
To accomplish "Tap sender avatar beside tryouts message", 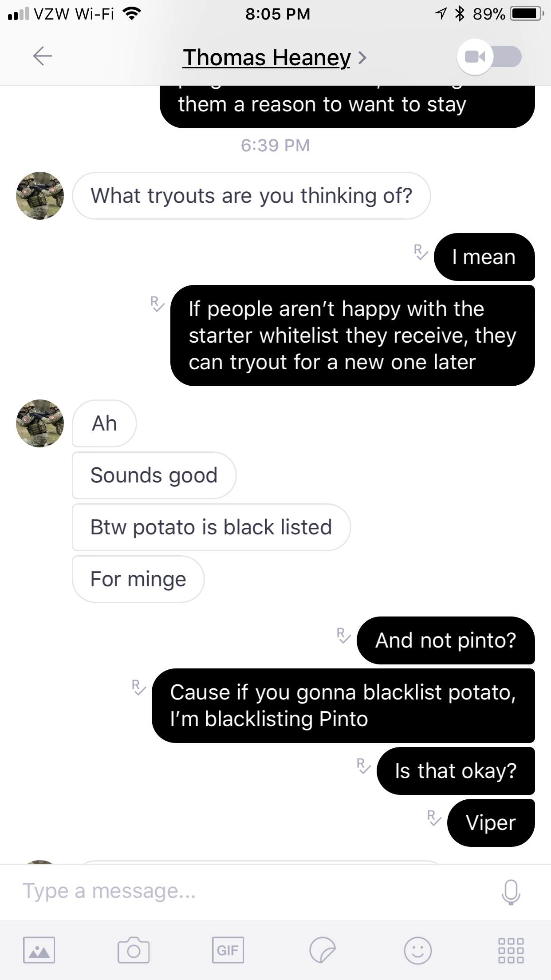I will (40, 196).
